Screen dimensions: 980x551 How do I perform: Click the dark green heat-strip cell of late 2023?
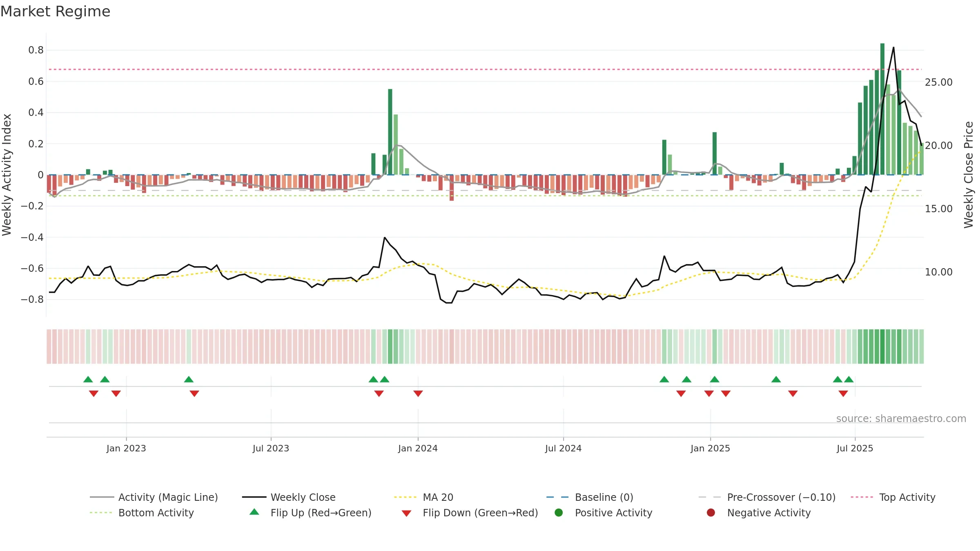(x=390, y=347)
